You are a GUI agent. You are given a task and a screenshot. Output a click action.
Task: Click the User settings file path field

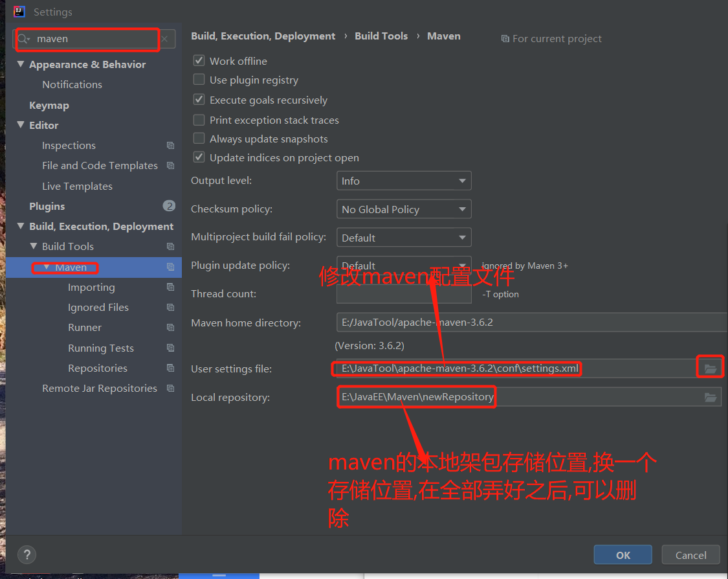click(515, 369)
